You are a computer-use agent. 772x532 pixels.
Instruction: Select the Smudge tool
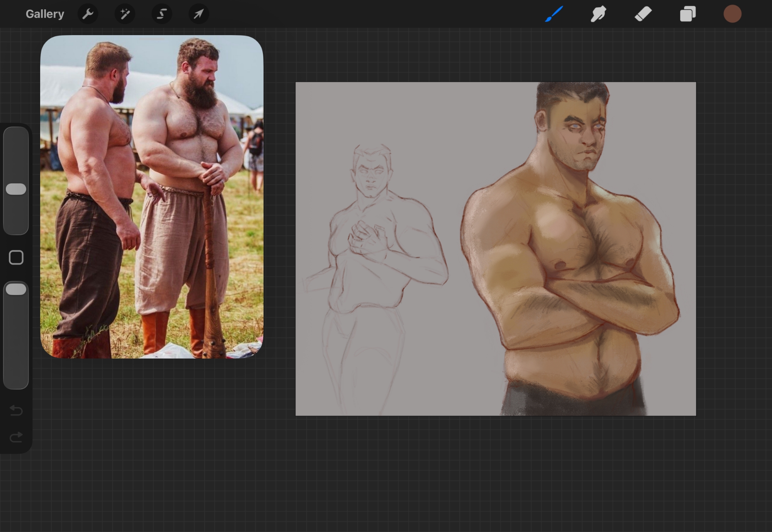(x=598, y=14)
